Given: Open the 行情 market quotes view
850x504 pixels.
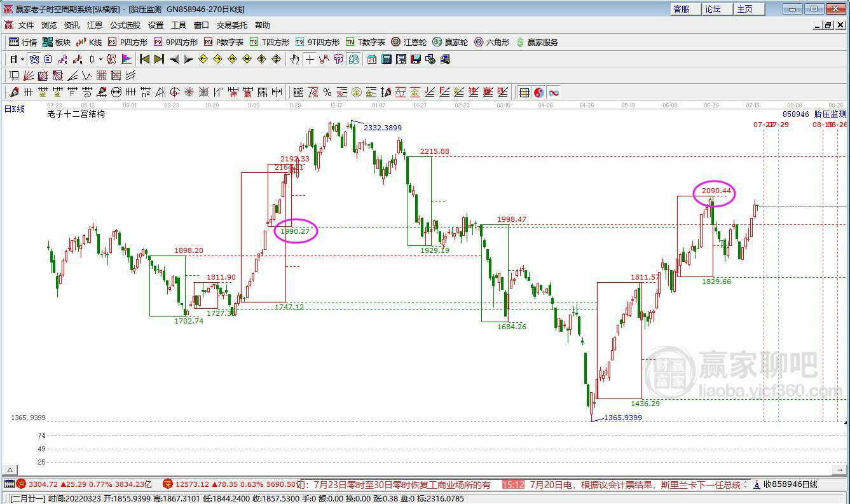Looking at the screenshot, I should point(23,42).
